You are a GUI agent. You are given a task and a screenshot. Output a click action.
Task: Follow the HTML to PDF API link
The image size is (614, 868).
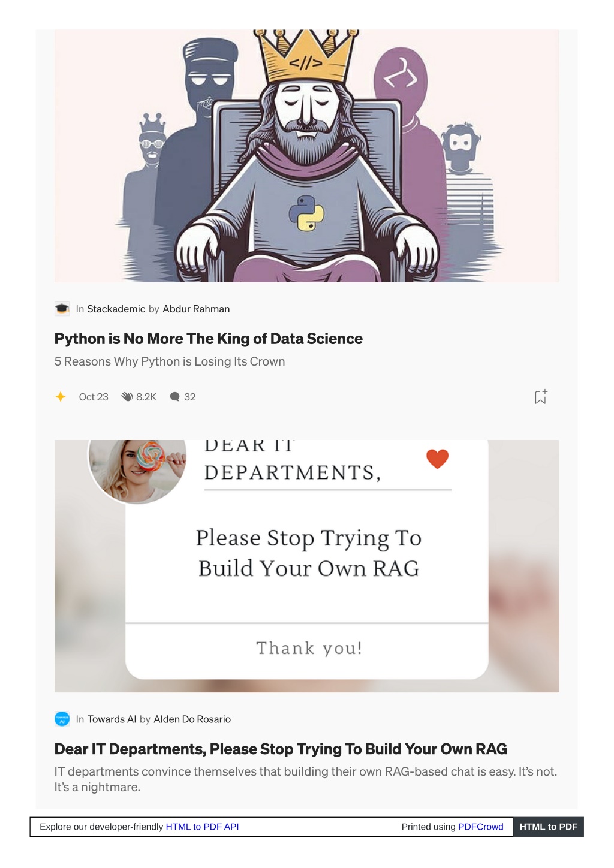point(202,827)
